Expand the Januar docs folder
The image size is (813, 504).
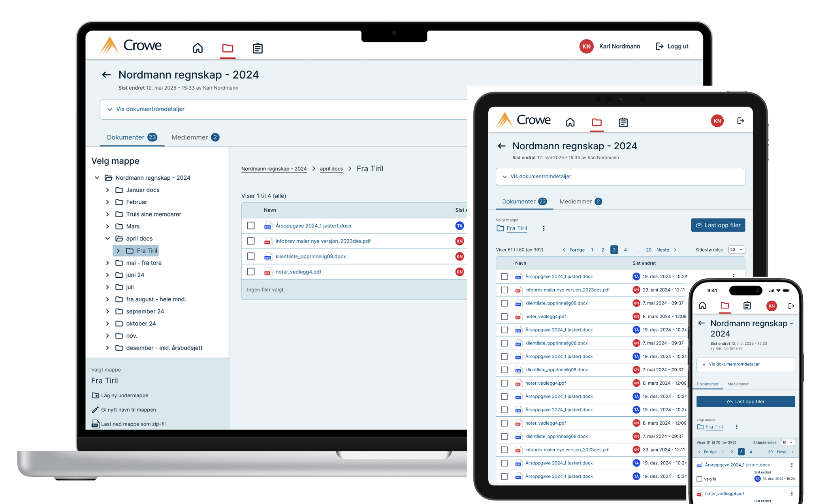(x=107, y=190)
